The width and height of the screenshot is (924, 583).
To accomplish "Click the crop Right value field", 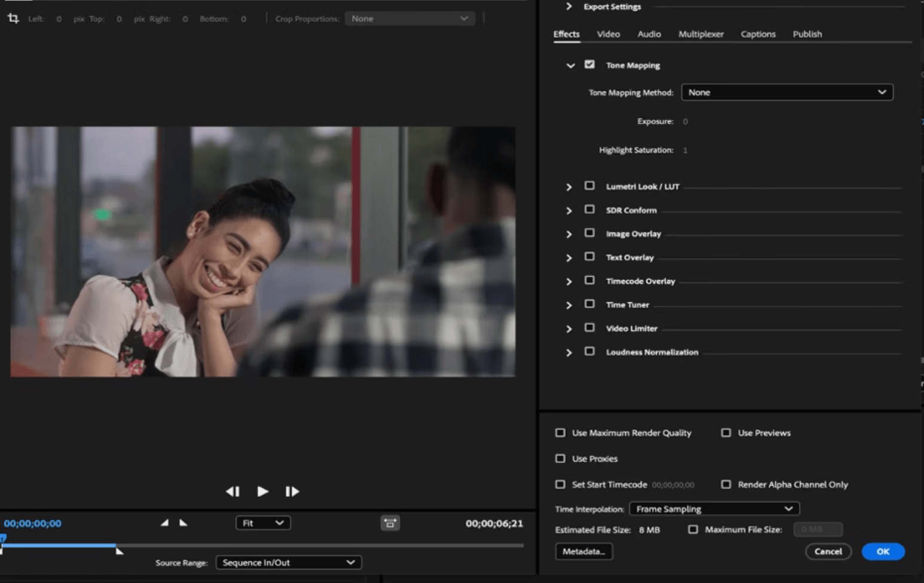I will pyautogui.click(x=185, y=19).
